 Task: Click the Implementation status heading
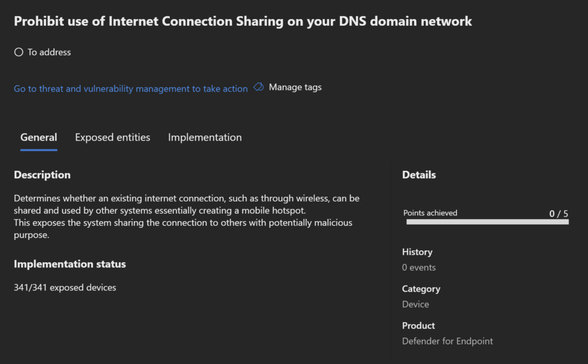click(x=69, y=265)
